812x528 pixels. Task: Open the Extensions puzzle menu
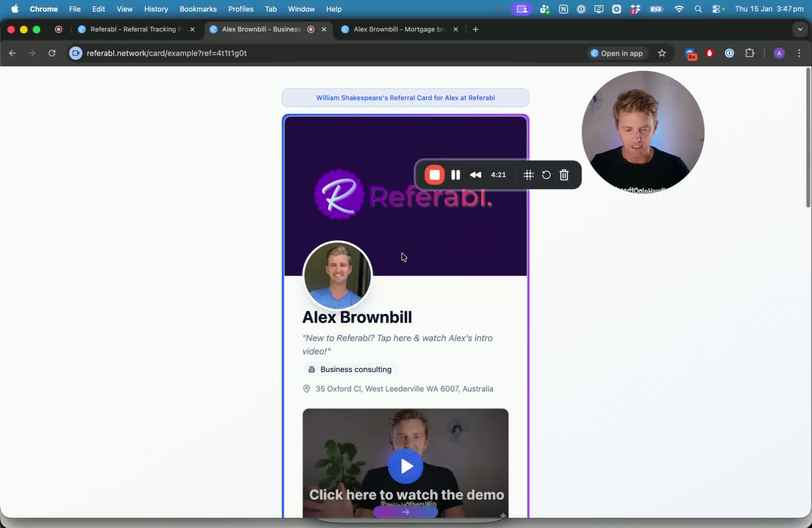coord(749,53)
